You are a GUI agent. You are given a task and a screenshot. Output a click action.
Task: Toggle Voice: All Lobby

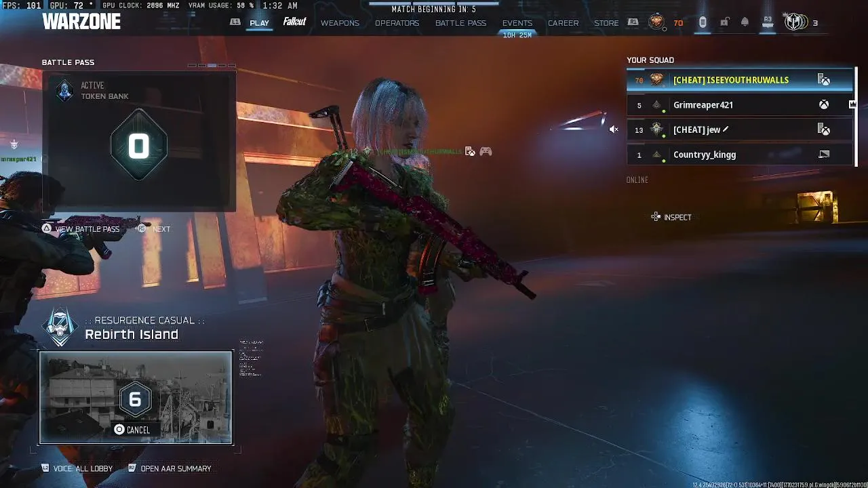tap(77, 468)
